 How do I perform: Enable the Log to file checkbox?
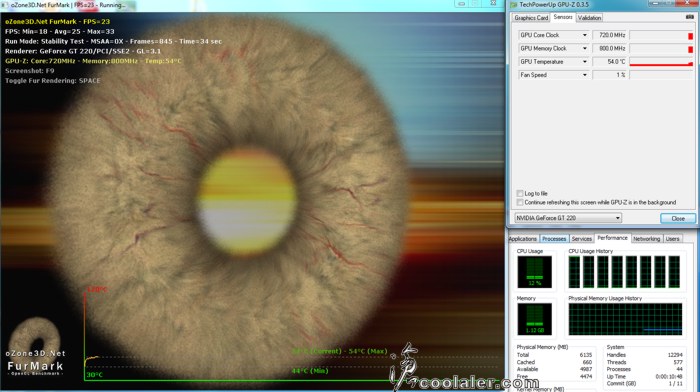tap(520, 193)
